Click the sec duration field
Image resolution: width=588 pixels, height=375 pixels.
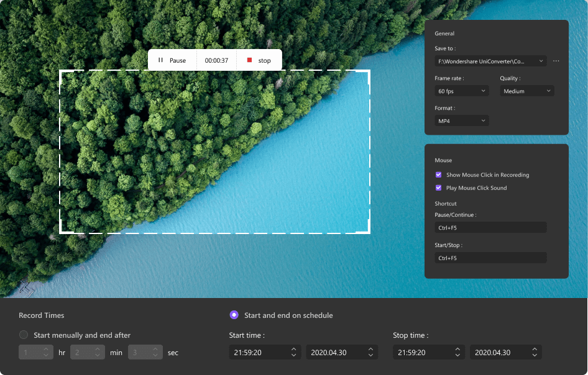[145, 352]
